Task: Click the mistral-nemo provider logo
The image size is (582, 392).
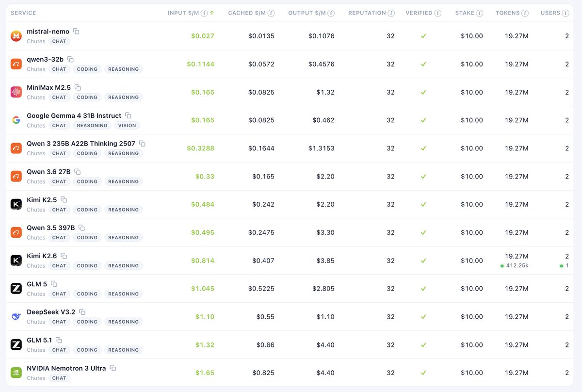Action: pyautogui.click(x=16, y=36)
